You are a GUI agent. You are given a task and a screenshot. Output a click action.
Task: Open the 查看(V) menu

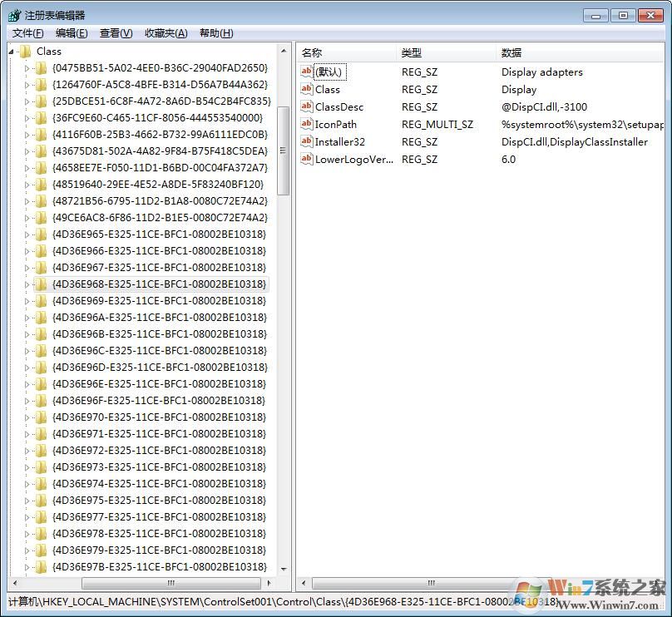pos(116,33)
